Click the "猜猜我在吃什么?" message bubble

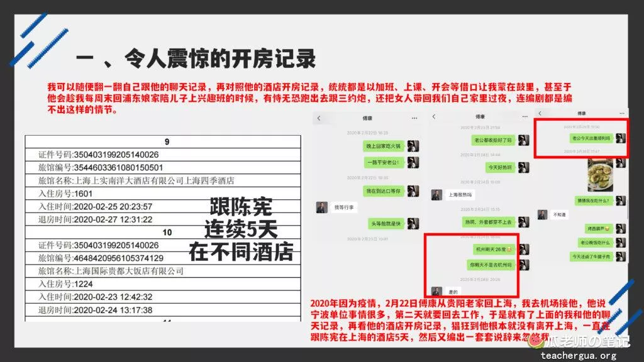point(591,200)
